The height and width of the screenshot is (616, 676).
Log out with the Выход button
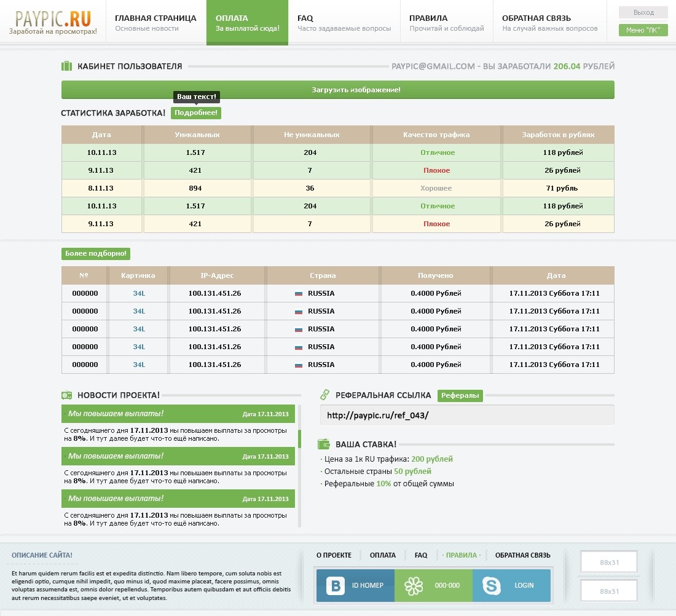coord(643,12)
